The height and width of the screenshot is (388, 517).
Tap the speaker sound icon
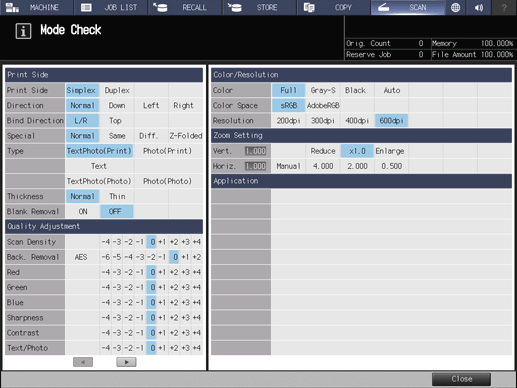click(479, 7)
